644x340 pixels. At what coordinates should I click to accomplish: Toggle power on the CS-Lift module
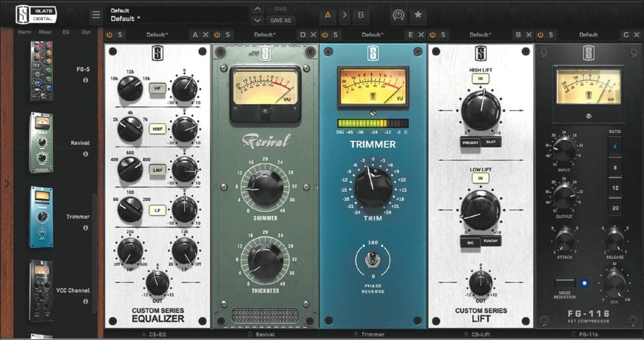433,35
